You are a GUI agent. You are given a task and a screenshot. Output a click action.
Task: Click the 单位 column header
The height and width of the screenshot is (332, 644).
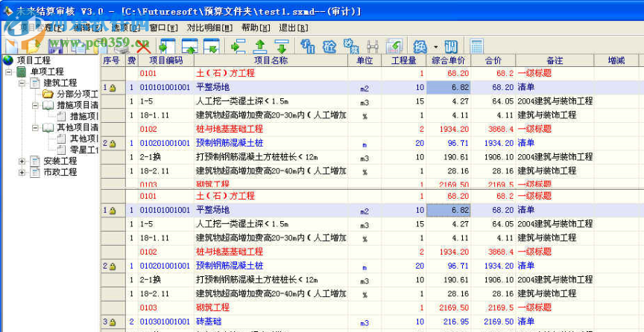(364, 61)
